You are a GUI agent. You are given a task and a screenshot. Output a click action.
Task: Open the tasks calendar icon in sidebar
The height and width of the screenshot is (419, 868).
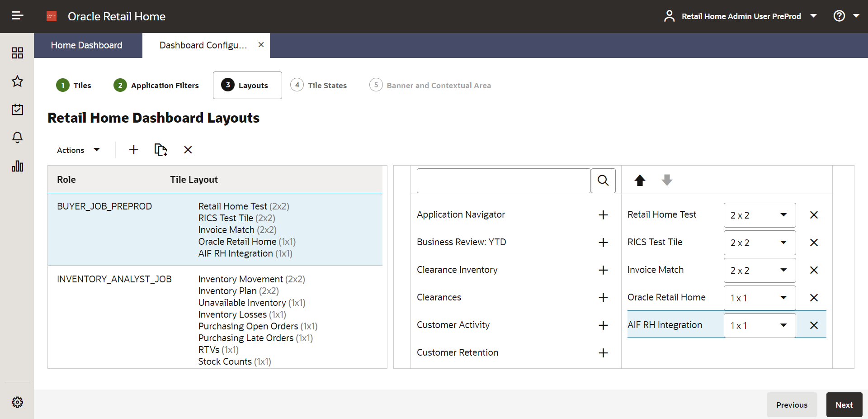(17, 110)
